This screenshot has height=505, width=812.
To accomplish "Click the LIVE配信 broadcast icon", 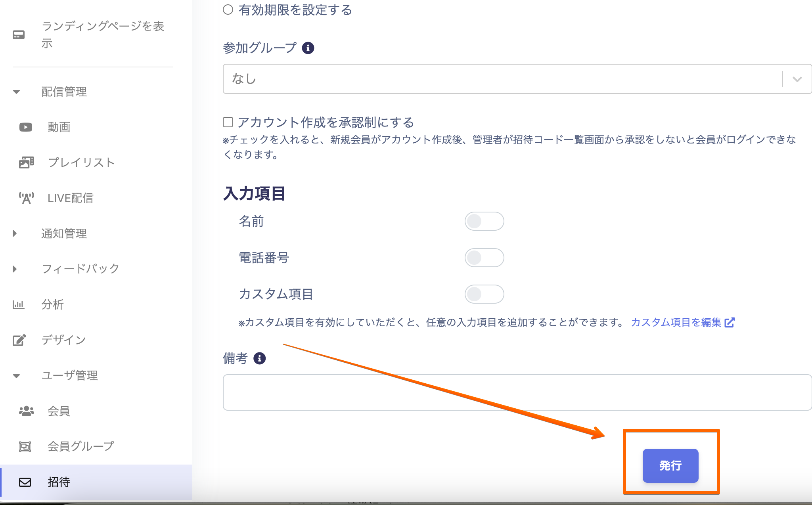I will click(26, 198).
